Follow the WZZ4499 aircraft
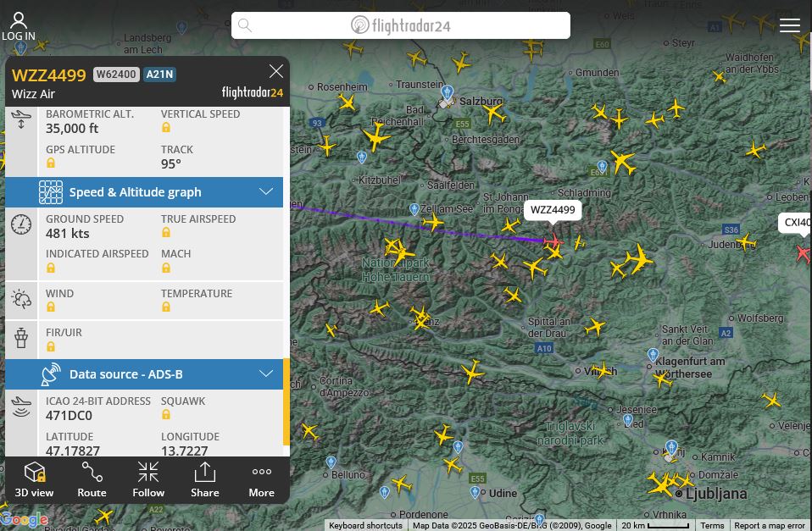Viewport: 812px width, 531px height. (x=148, y=479)
